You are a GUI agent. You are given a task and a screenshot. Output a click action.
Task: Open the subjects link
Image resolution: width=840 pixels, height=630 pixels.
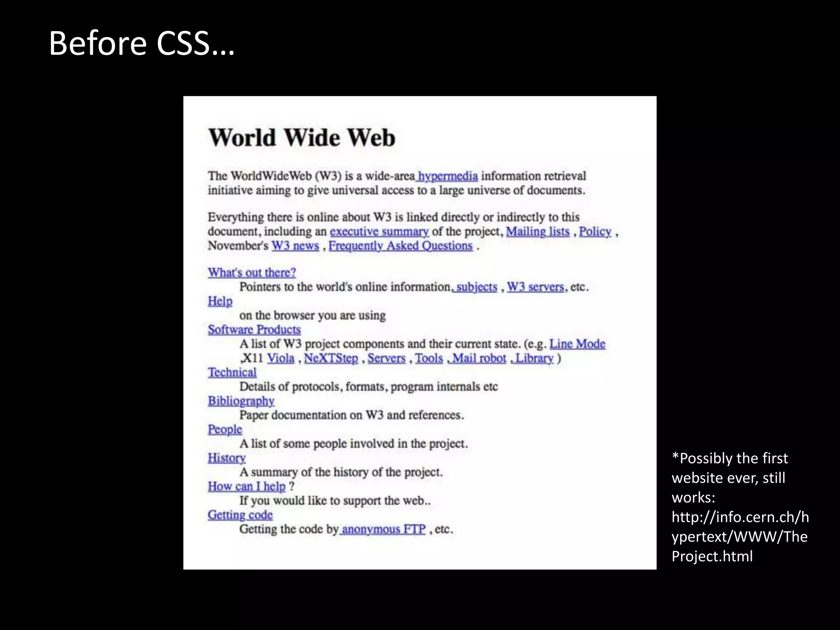pos(477,287)
